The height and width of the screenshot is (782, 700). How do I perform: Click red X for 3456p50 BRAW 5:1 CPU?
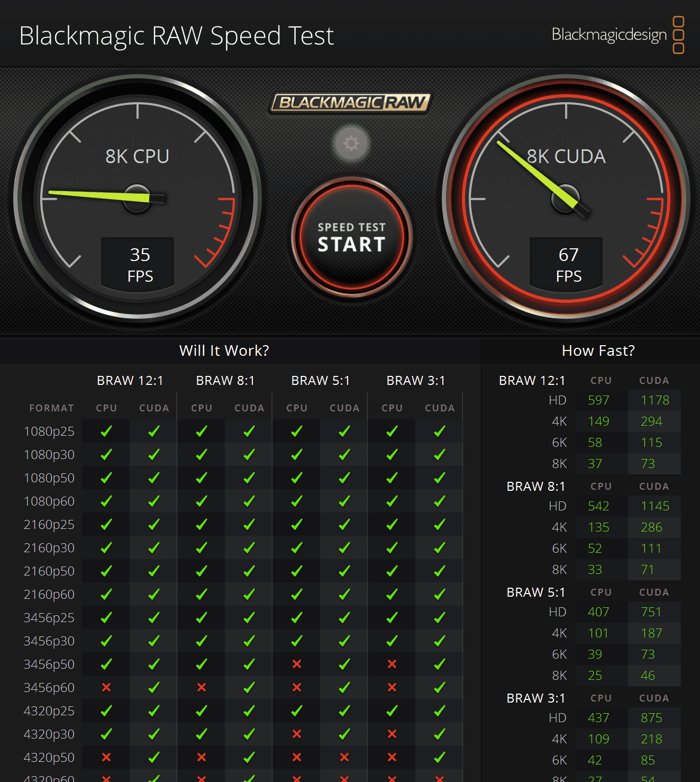coord(297,664)
